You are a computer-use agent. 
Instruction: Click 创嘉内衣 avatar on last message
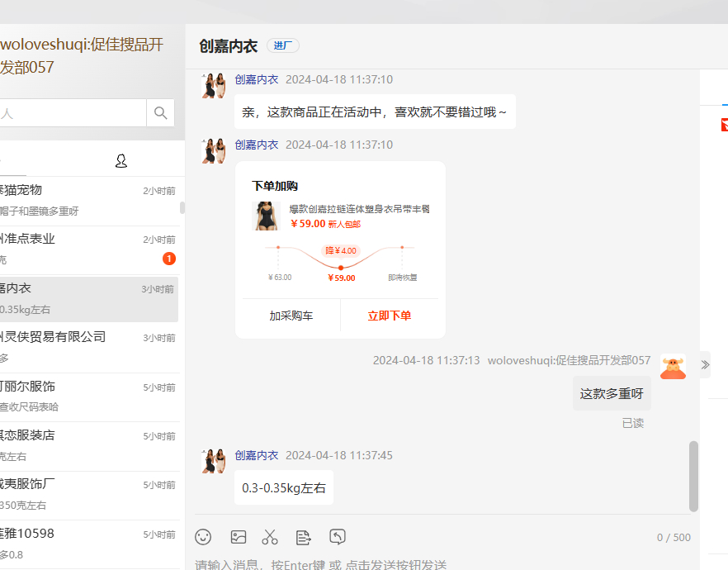tap(215, 460)
